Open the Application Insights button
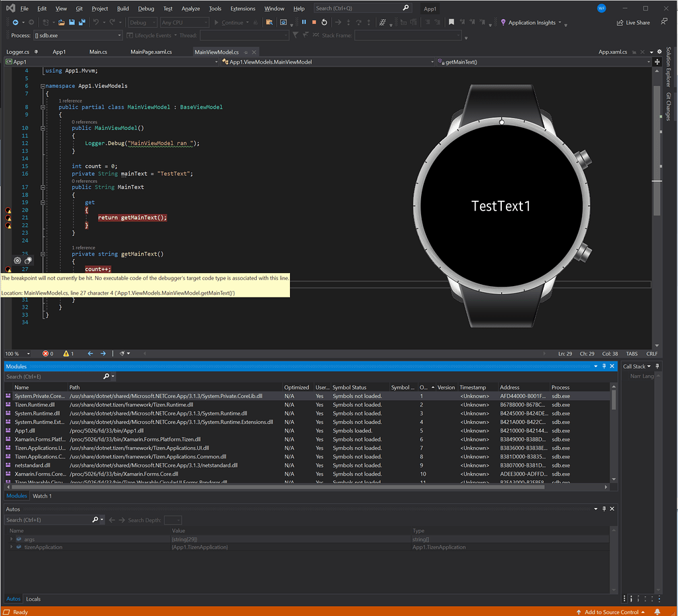This screenshot has height=616, width=678. [531, 23]
